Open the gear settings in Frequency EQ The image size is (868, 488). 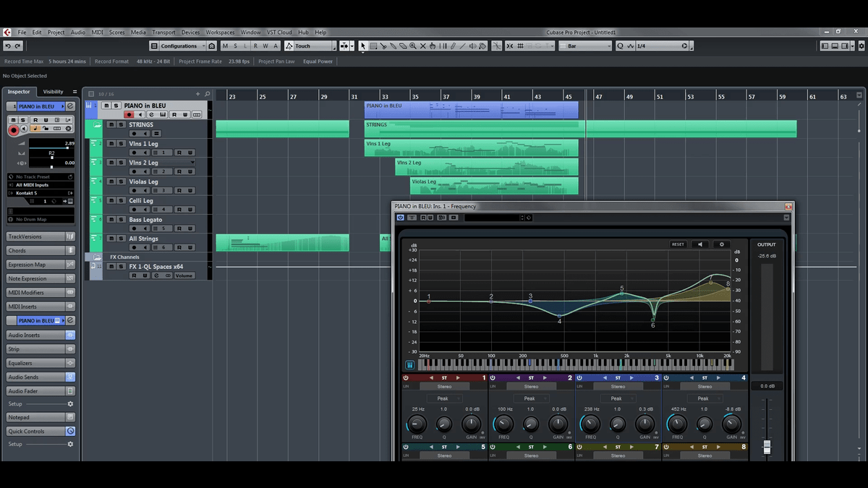(x=721, y=244)
